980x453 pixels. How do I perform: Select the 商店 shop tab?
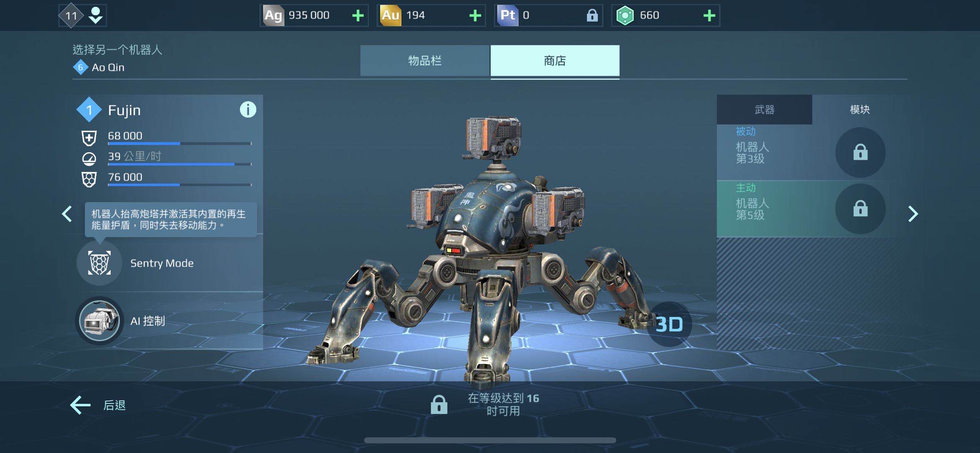555,61
